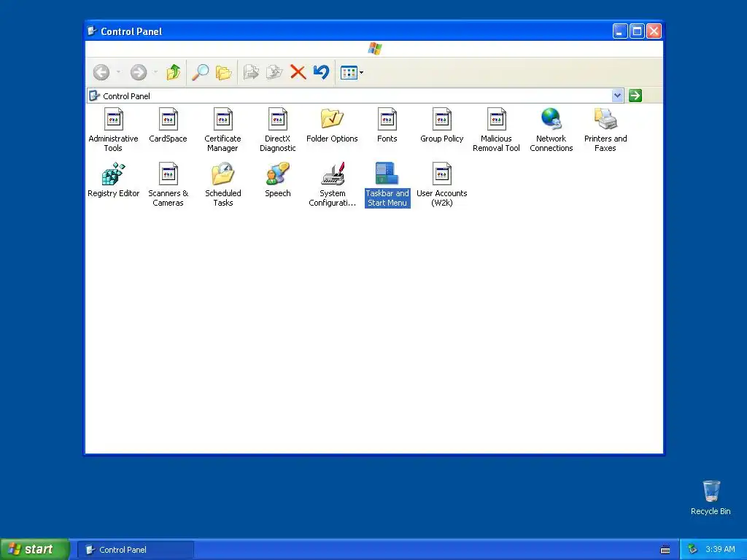The height and width of the screenshot is (560, 747).
Task: Minimize the Control Panel window
Action: 620,31
